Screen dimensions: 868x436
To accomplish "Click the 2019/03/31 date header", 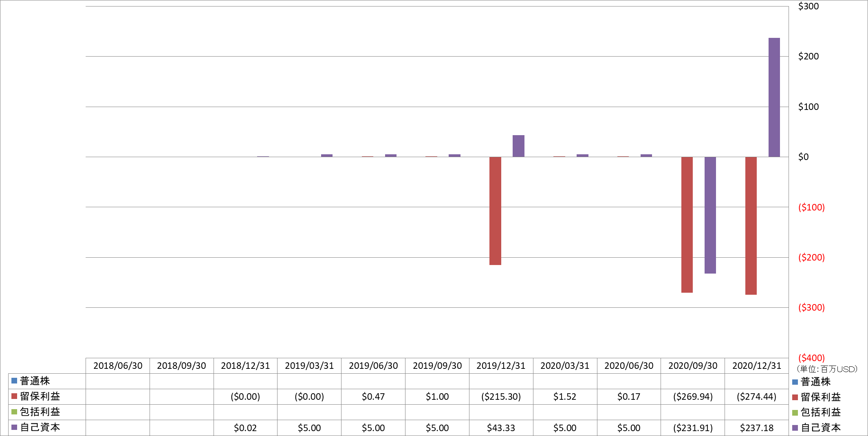I will 309,366.
